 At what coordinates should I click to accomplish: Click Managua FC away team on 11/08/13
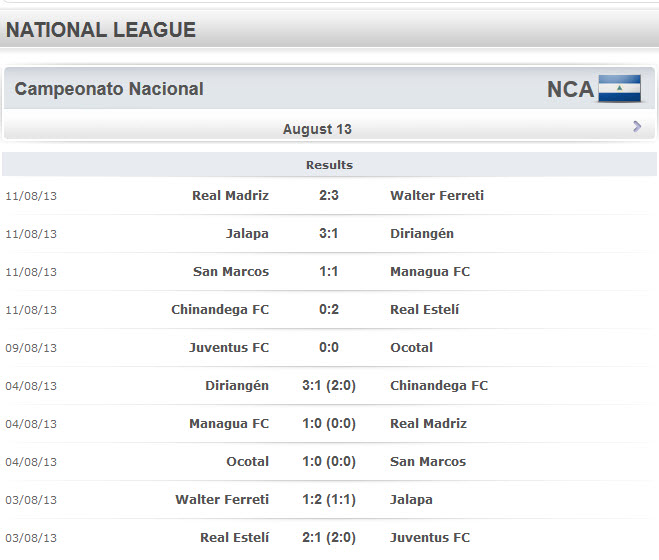(429, 272)
